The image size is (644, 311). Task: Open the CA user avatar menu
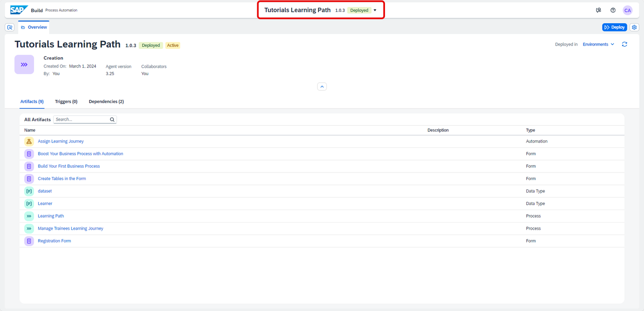(627, 10)
